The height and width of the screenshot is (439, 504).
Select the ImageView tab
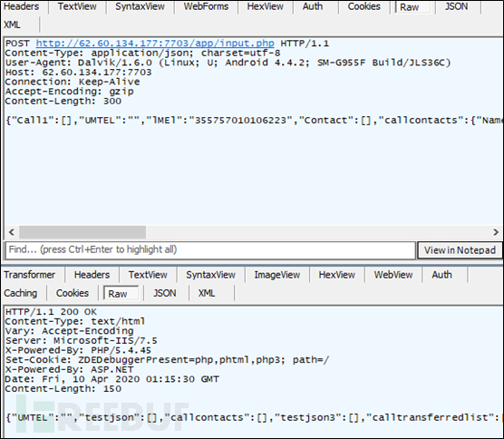277,275
